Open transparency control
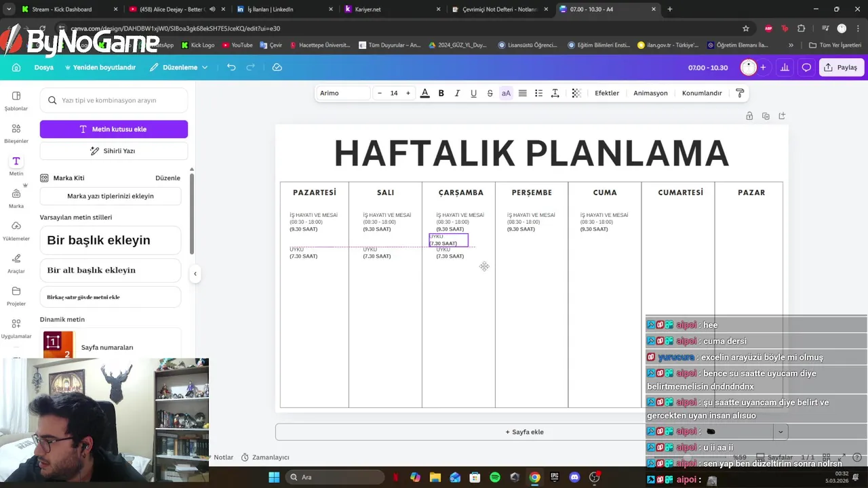This screenshot has width=868, height=488. [x=576, y=93]
